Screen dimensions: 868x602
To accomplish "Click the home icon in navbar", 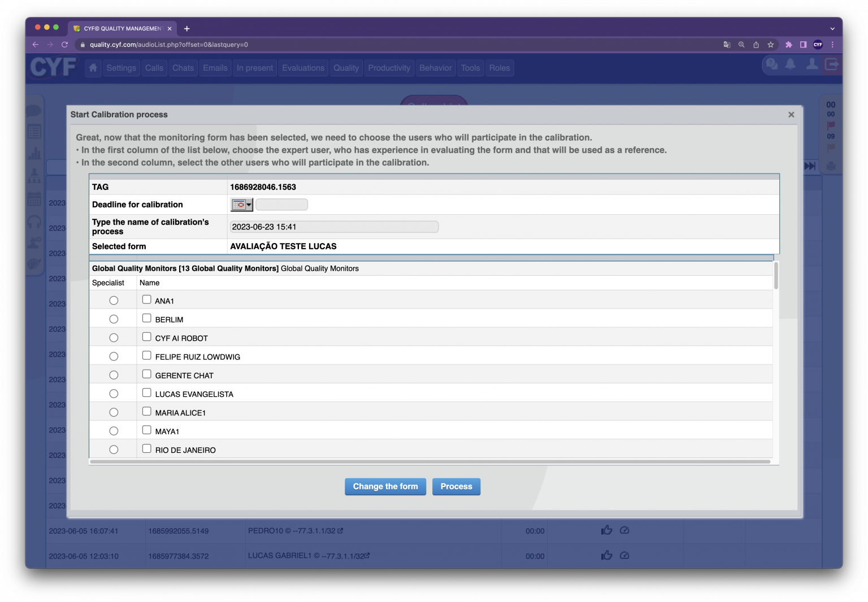I will (x=93, y=68).
